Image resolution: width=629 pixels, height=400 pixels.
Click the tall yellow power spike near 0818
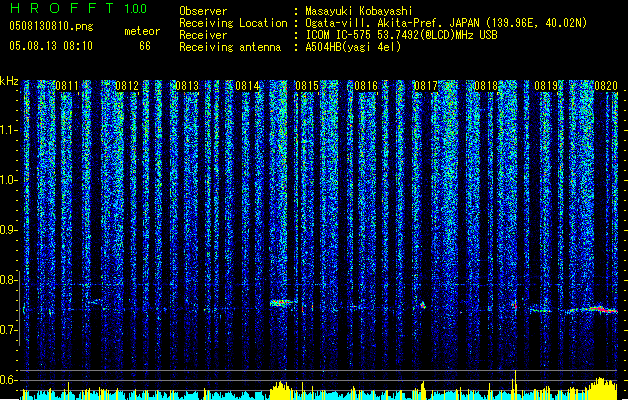(x=515, y=385)
